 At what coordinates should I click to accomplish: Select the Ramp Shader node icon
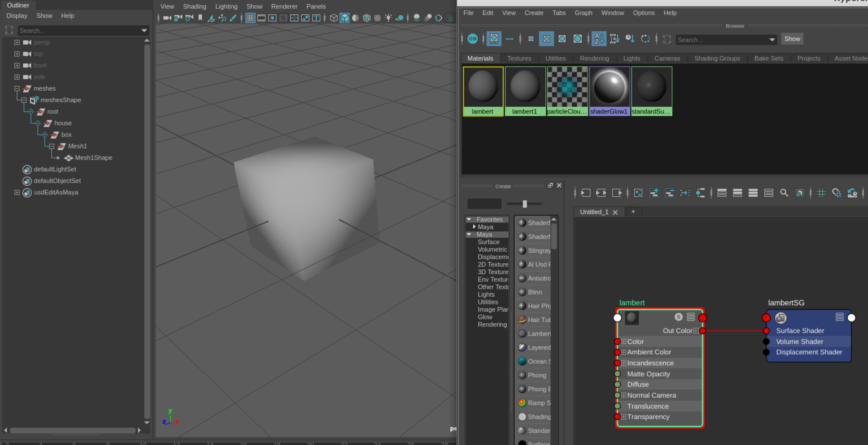tap(522, 402)
